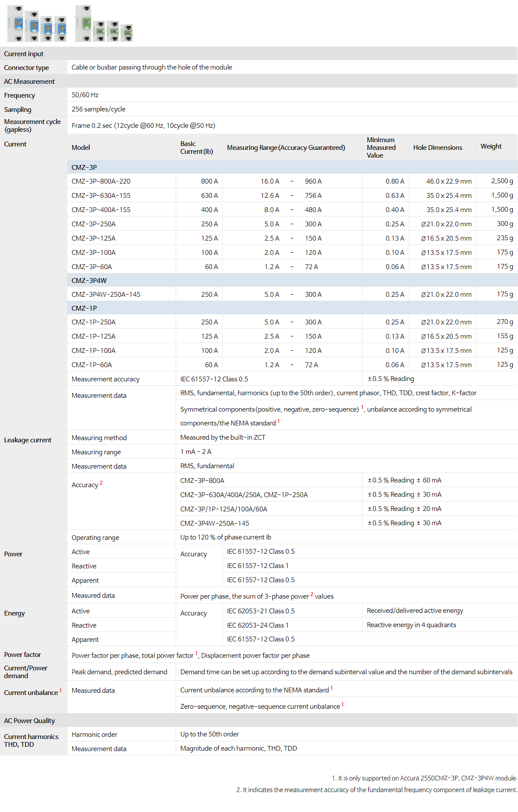Click the "Connector type" row label

pyautogui.click(x=26, y=68)
